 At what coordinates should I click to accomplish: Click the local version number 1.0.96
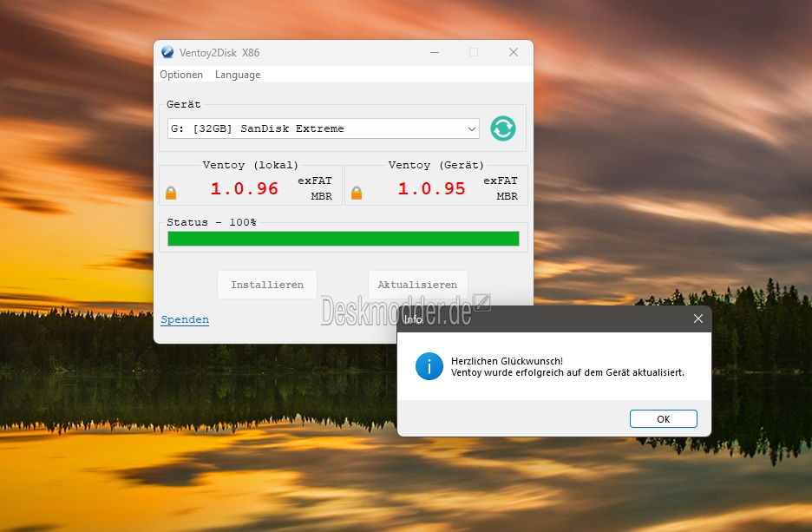click(x=245, y=188)
